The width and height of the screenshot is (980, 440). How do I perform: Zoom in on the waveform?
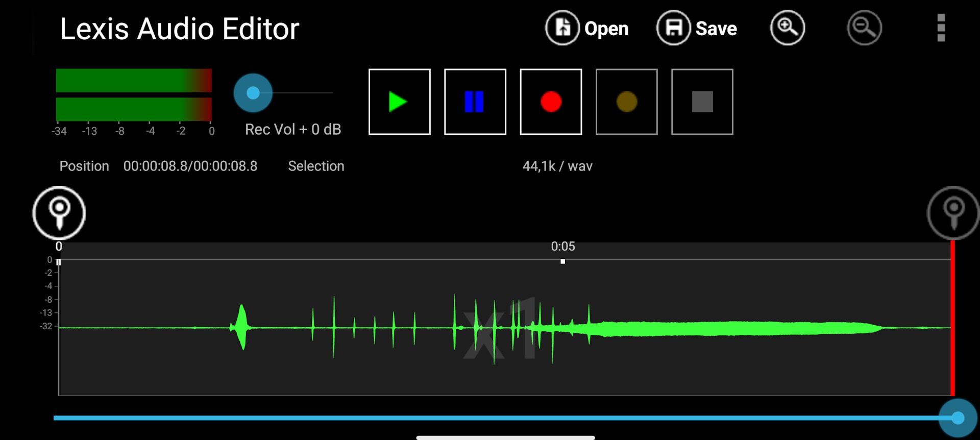click(x=787, y=28)
